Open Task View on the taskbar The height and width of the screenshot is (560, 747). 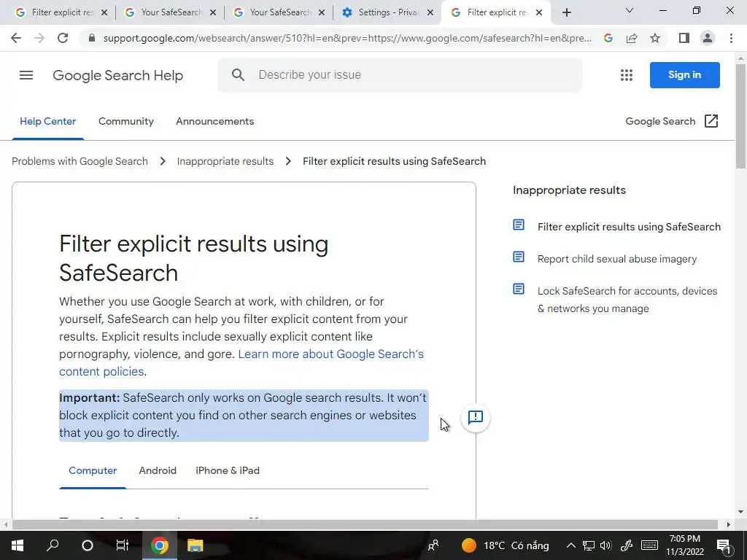coord(123,545)
